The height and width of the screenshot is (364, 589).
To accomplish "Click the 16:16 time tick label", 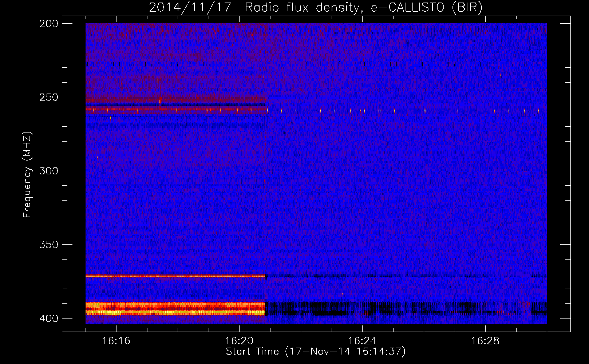I will tap(116, 341).
